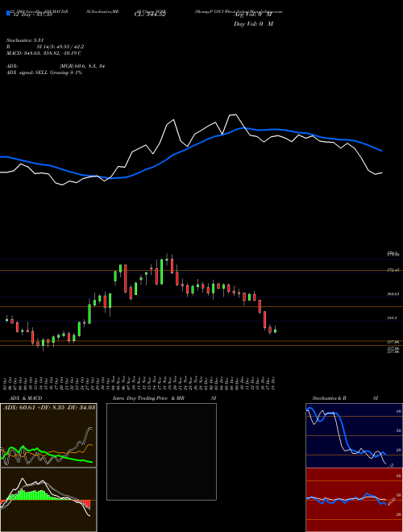This screenshot has height=532, width=403.
Task: Click the blue 12 Day SMA legend square
Action: pyautogui.click(x=8, y=13)
